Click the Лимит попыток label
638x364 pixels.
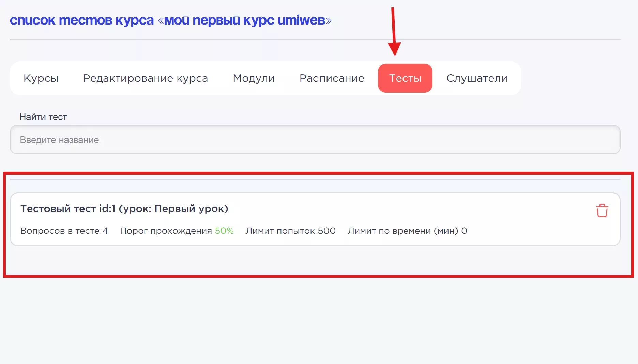pos(280,231)
